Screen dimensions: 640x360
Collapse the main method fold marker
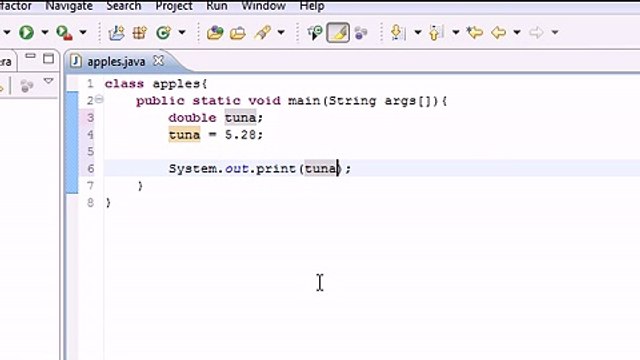click(99, 99)
